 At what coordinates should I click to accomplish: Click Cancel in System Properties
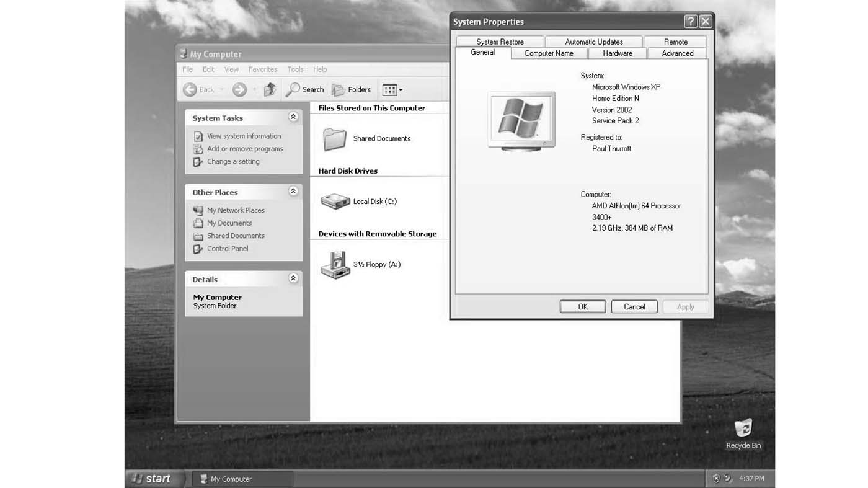[634, 306]
